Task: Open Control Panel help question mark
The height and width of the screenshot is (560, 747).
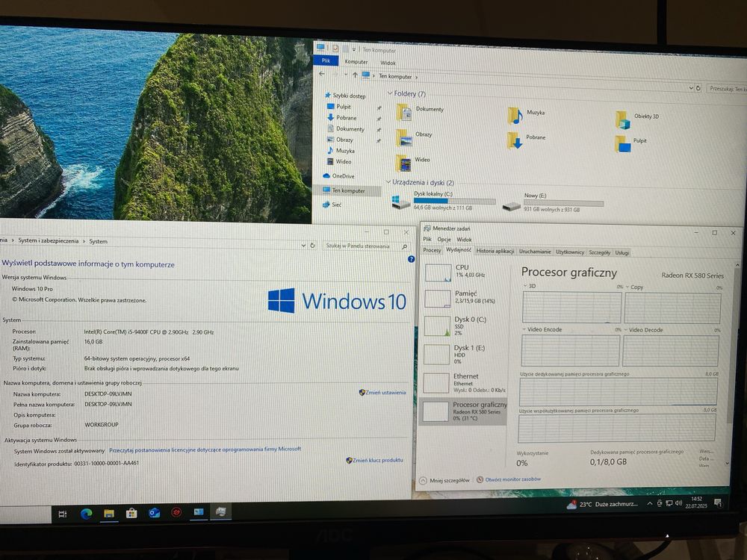Action: 411,259
